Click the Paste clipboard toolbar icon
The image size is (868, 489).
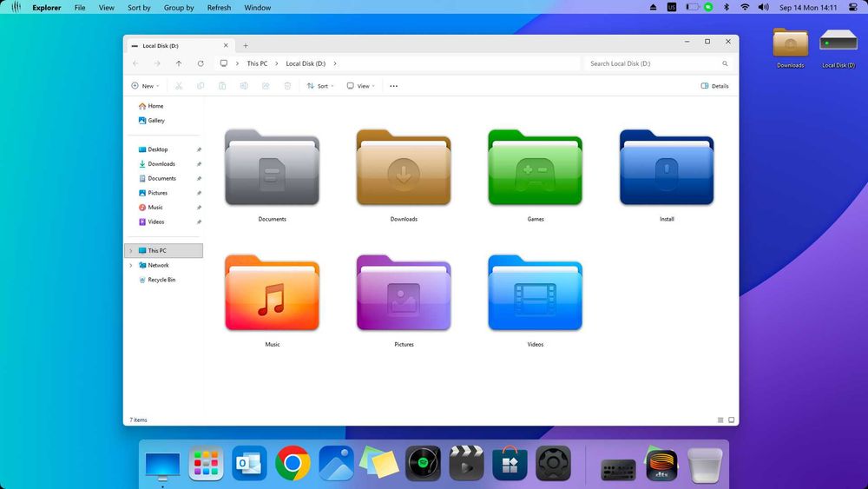pos(222,86)
